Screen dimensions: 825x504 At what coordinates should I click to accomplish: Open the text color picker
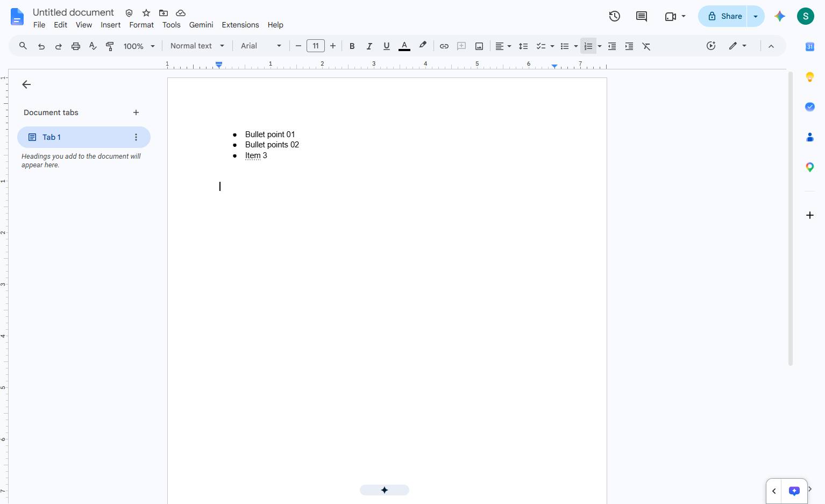404,46
